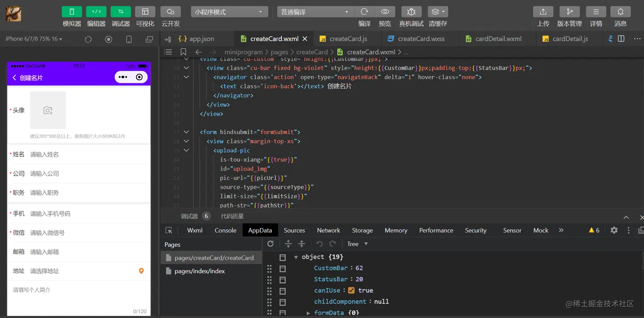Click the 编译 compile refresh icon
The height and width of the screenshot is (318, 644).
(364, 12)
